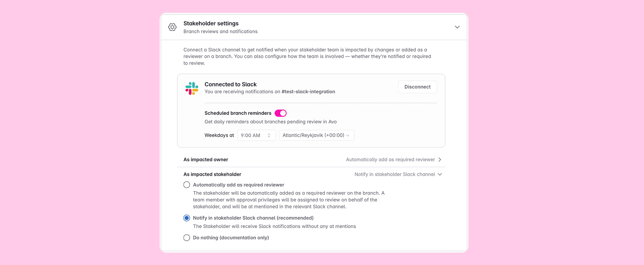Click the pink toggle knob for branch reminders
Viewport: 644px width, 265px height.
(283, 113)
